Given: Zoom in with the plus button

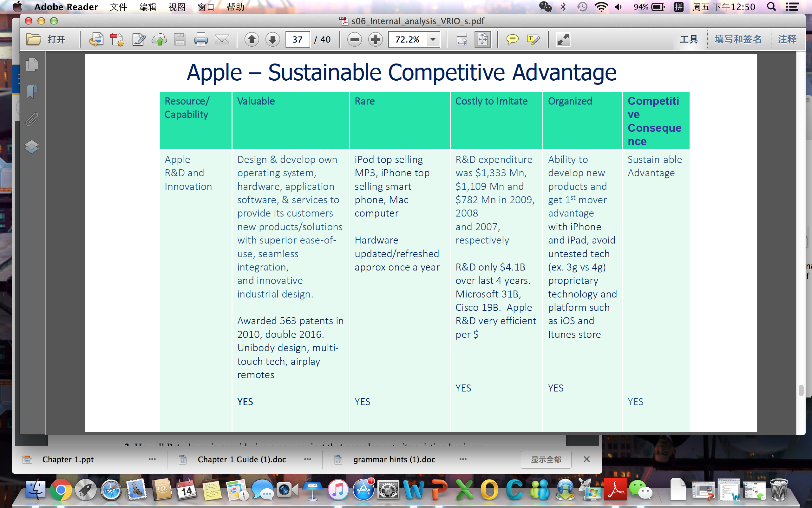Looking at the screenshot, I should (x=376, y=40).
